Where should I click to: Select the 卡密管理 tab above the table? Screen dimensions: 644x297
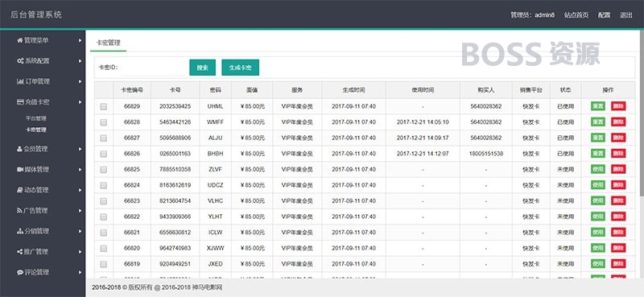point(109,43)
